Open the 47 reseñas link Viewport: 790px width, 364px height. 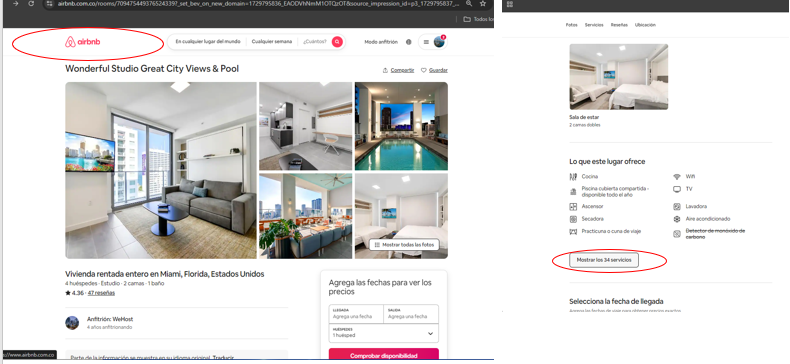(x=101, y=293)
